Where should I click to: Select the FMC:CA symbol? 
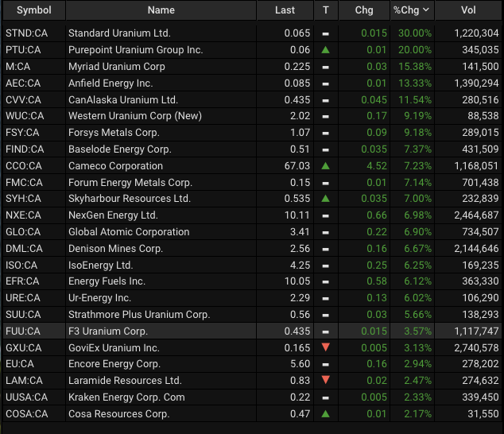24,183
